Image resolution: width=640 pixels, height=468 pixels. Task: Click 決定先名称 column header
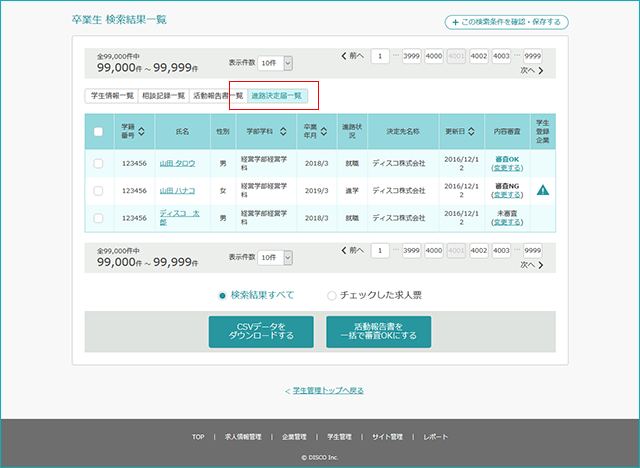403,131
